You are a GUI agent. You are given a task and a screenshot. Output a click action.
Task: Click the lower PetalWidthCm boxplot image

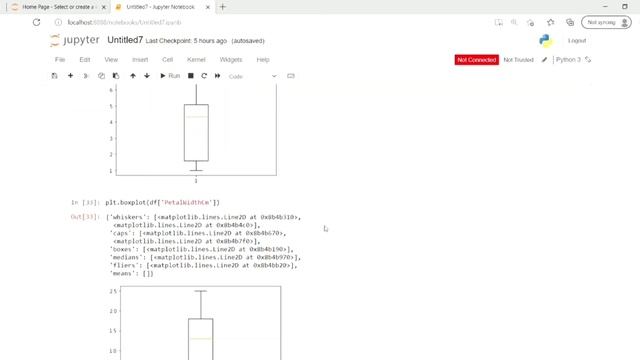click(x=195, y=322)
